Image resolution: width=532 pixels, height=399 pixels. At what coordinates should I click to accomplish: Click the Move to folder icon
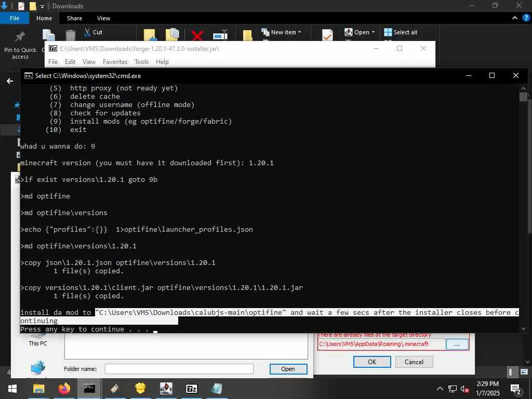coord(150,35)
